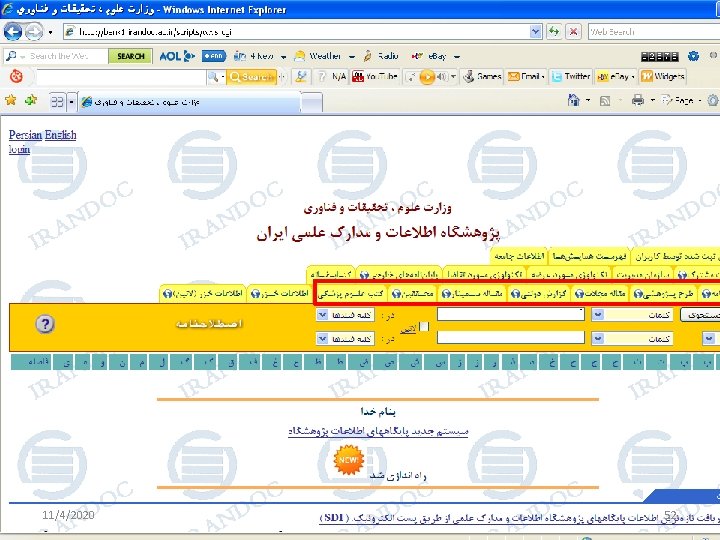Open the Email toolbar shortcut
This screenshot has width=720, height=540.
(526, 76)
